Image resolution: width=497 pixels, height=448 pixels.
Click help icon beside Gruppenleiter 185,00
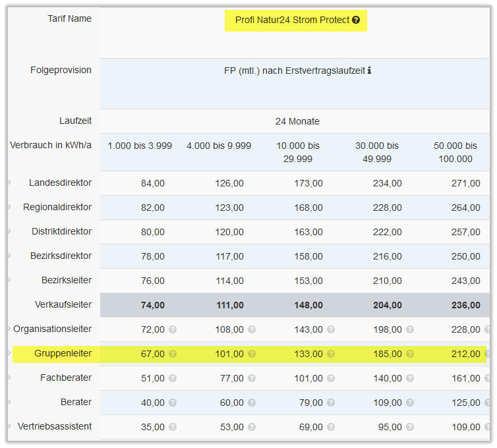410,354
